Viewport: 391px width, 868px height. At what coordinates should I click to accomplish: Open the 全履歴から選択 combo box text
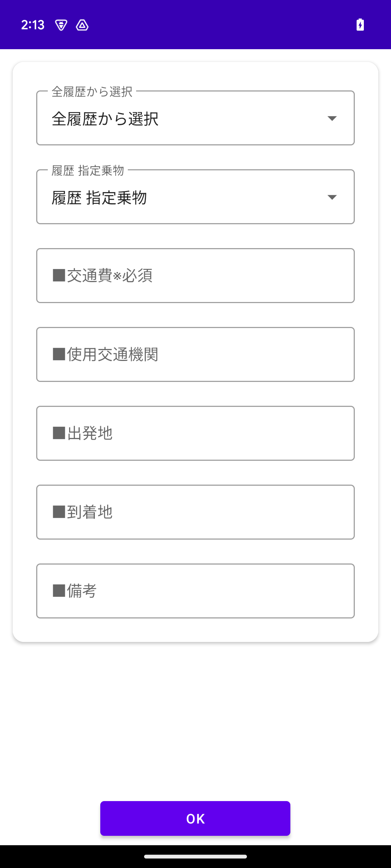pos(105,119)
